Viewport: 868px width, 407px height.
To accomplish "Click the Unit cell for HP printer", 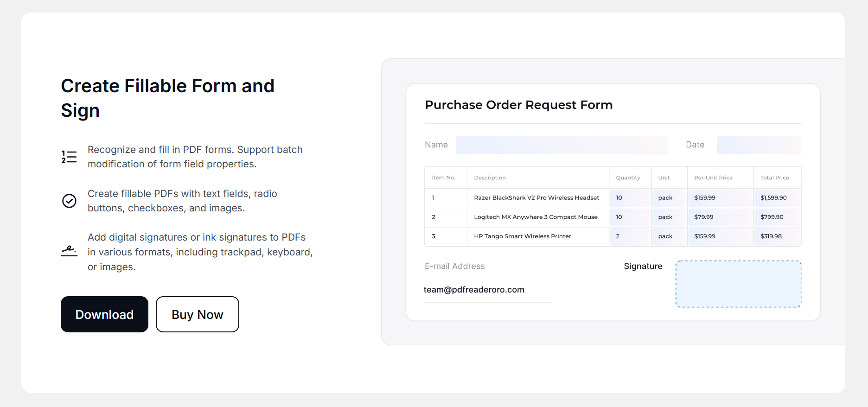I will click(669, 236).
